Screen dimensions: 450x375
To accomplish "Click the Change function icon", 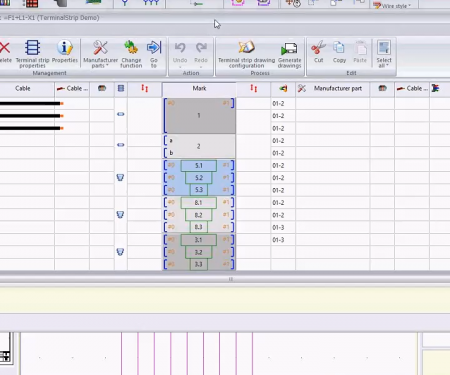I will coord(131,53).
